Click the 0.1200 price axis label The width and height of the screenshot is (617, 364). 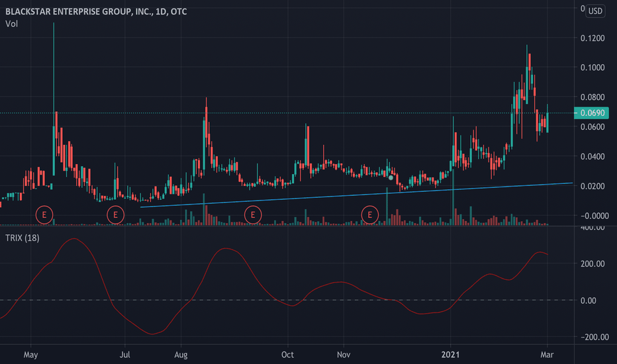click(x=593, y=38)
